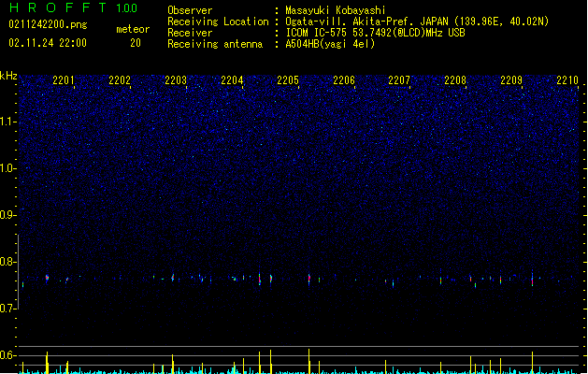Click the HROFFT 1.0.0 title text
The image size is (588, 374).
coord(73,7)
